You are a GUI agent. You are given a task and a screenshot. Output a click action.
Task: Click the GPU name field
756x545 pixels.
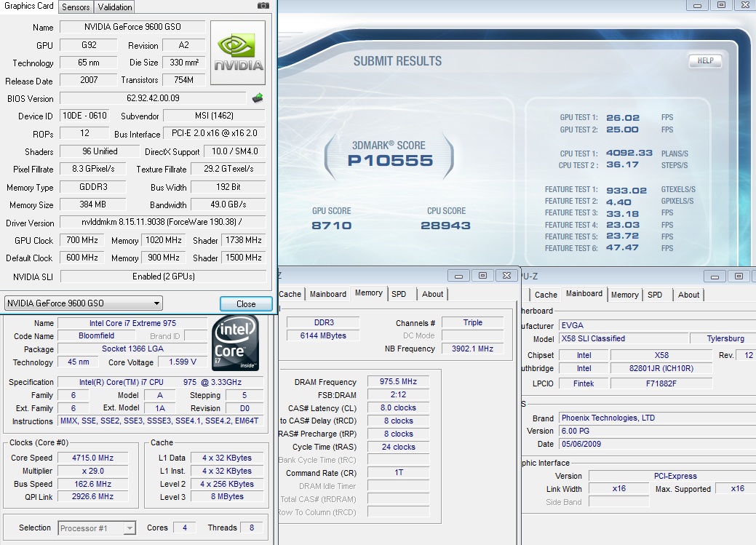click(x=132, y=27)
